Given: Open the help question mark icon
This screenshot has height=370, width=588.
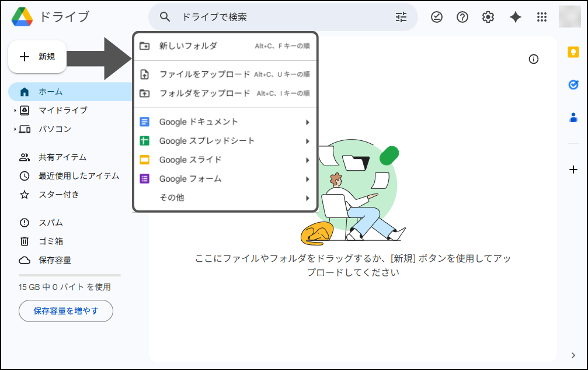Looking at the screenshot, I should tap(462, 17).
